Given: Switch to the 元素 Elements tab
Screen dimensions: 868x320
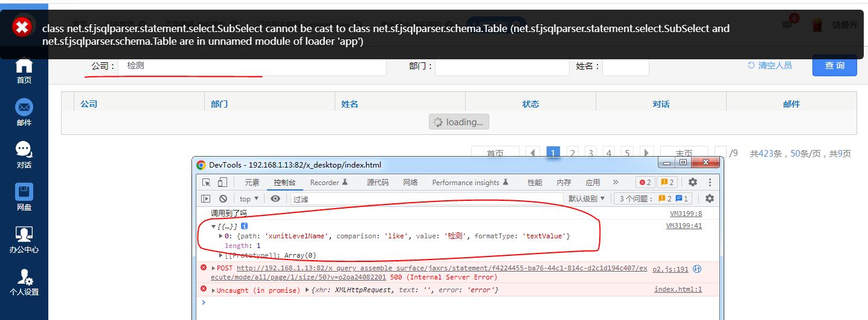Looking at the screenshot, I should click(x=252, y=182).
